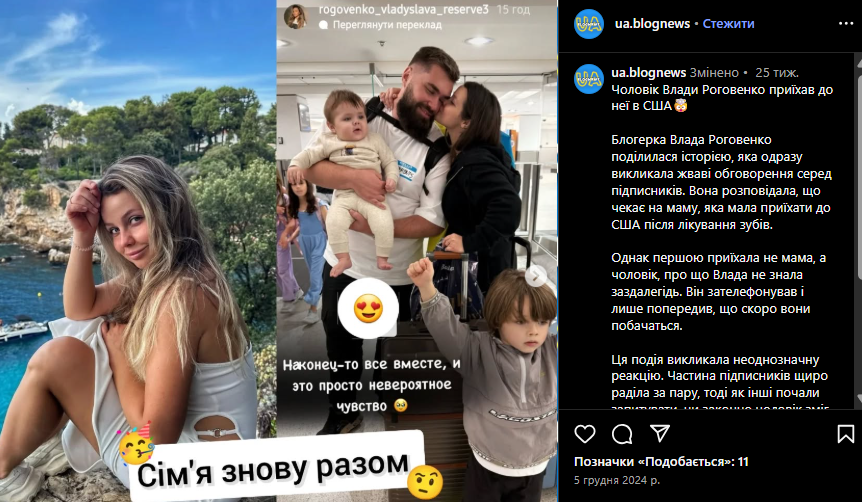Click the ua.blognews avatar in the header

(x=589, y=24)
